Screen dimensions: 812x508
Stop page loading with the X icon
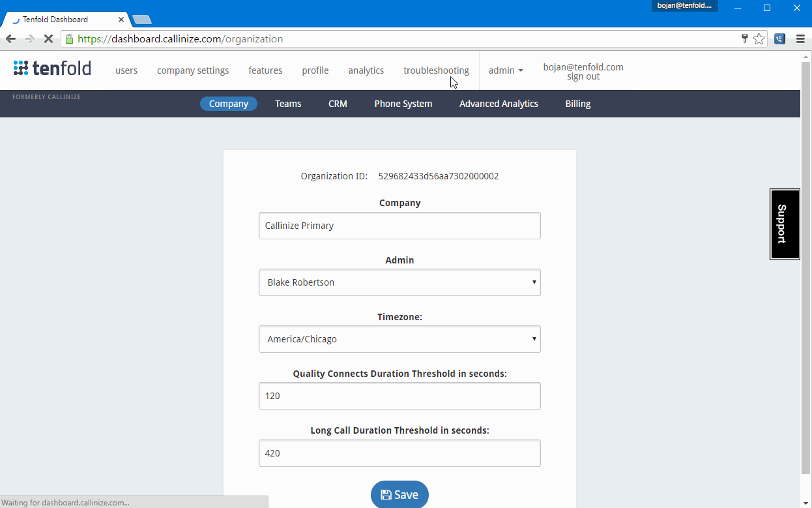(49, 38)
